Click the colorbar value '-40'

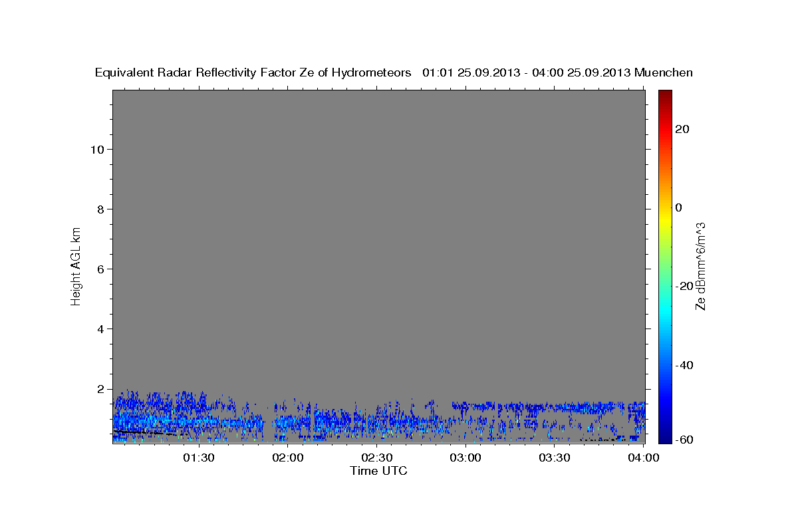pyautogui.click(x=684, y=365)
